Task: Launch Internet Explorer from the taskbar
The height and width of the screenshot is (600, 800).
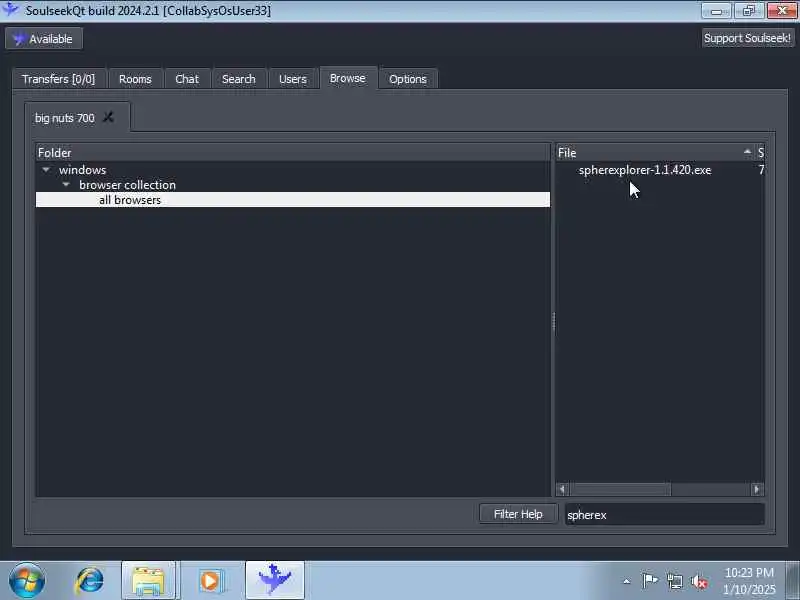Action: coord(89,581)
